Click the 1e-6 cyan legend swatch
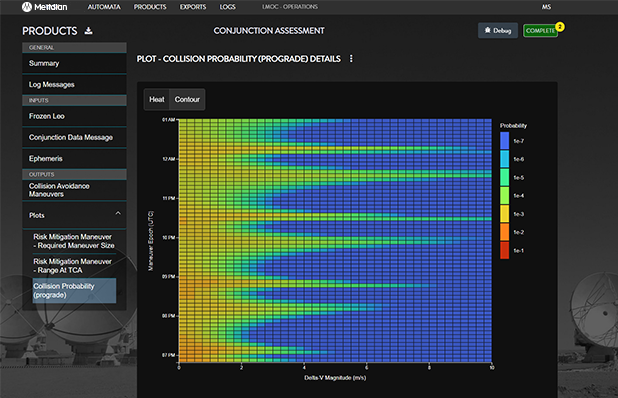The image size is (618, 398). (504, 159)
